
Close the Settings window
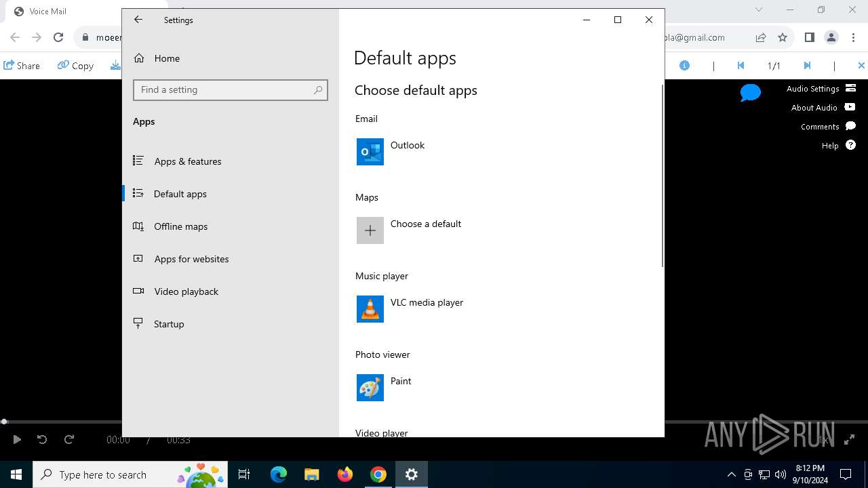click(x=649, y=20)
